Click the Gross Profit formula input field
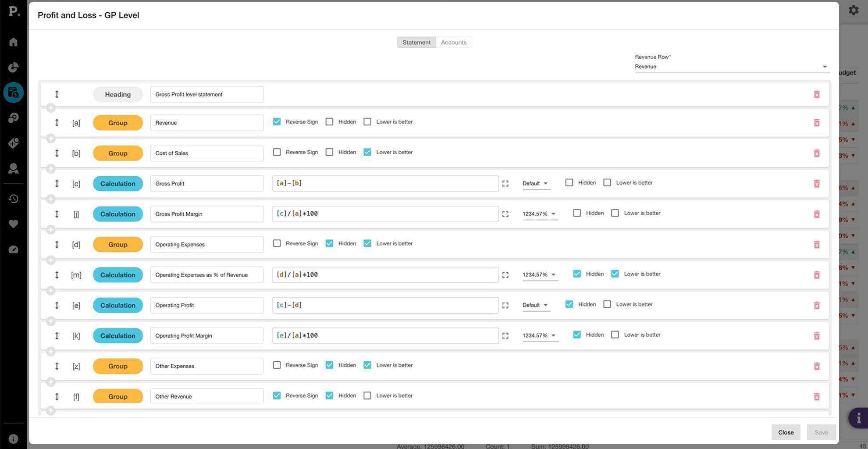The height and width of the screenshot is (449, 868). tap(385, 183)
